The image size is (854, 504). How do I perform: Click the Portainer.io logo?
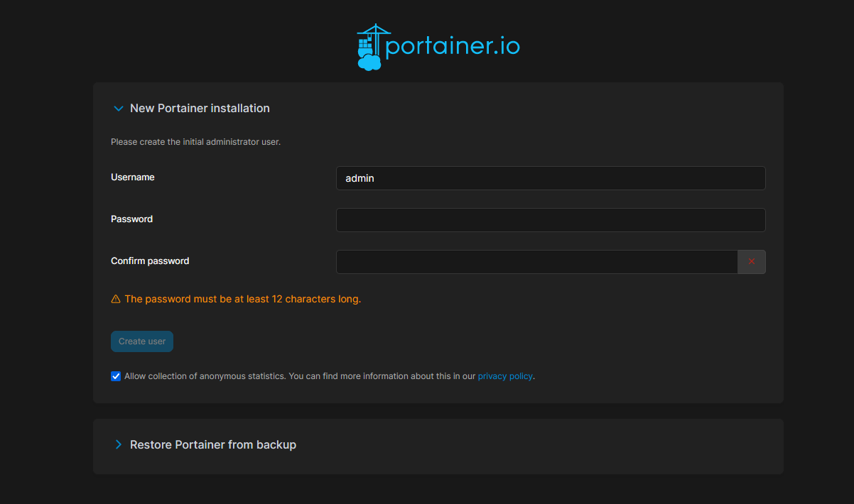(438, 47)
